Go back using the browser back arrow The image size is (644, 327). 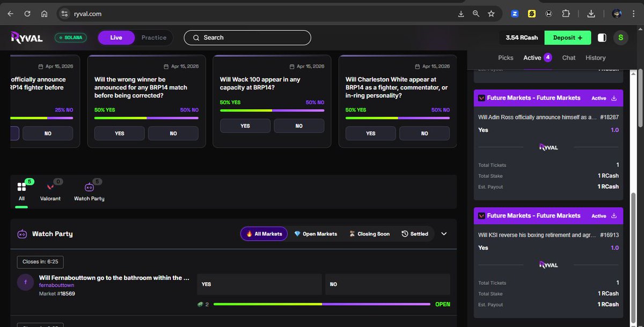click(11, 14)
